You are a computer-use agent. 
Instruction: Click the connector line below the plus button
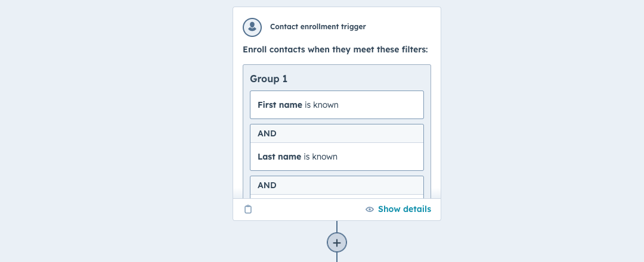pos(337,257)
